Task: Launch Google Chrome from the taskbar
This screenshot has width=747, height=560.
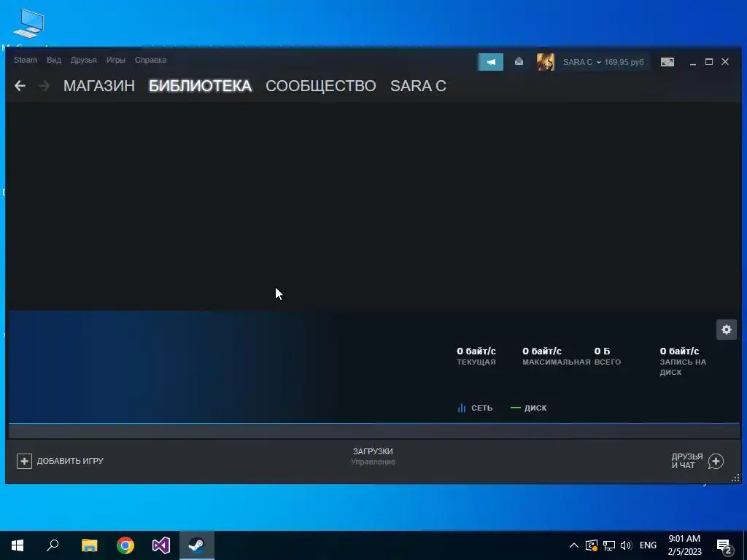Action: tap(125, 545)
